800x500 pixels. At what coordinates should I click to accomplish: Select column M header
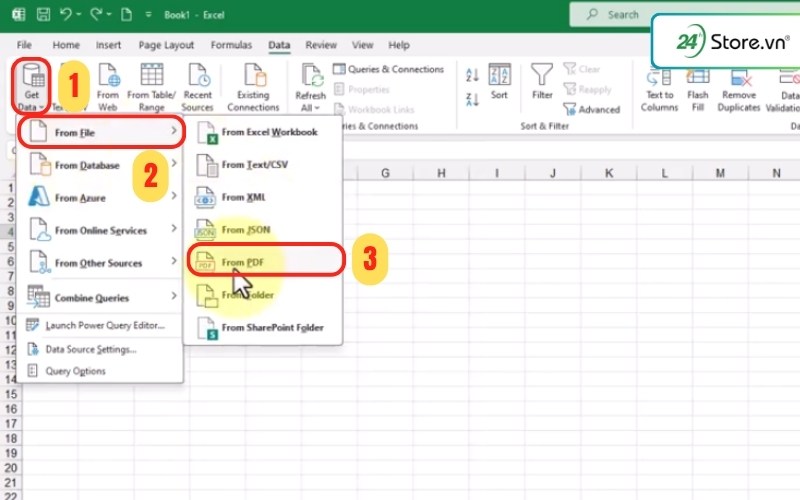(x=720, y=173)
